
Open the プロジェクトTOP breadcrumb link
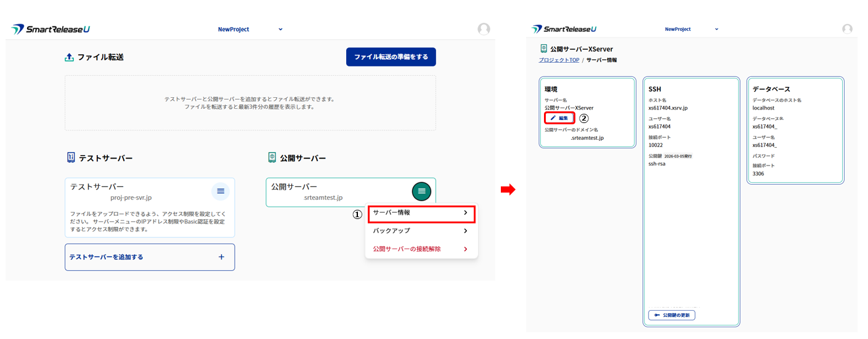tap(559, 60)
